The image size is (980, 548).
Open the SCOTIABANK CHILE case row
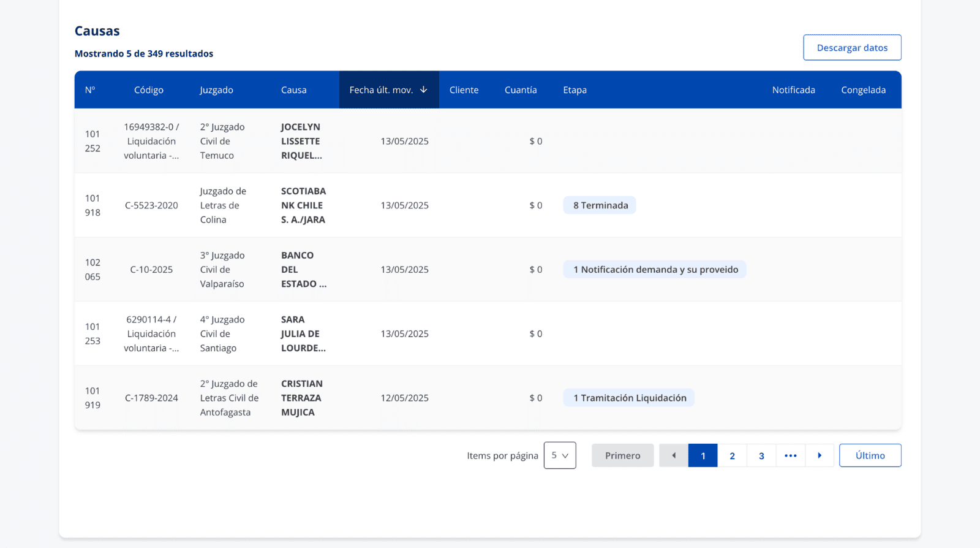pyautogui.click(x=303, y=205)
